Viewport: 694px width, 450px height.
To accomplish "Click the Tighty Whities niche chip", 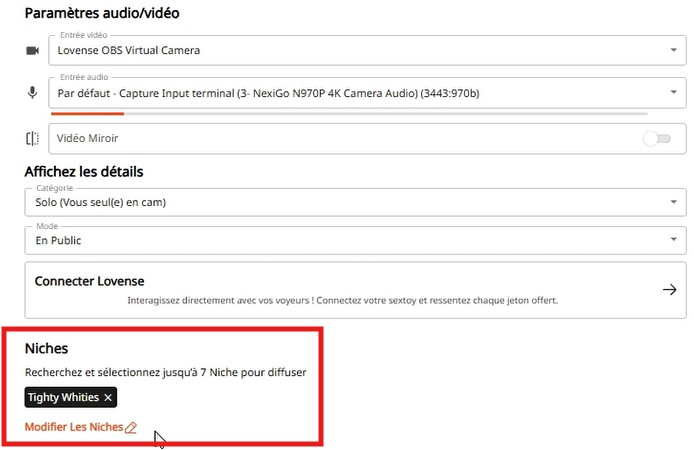I will [x=71, y=397].
